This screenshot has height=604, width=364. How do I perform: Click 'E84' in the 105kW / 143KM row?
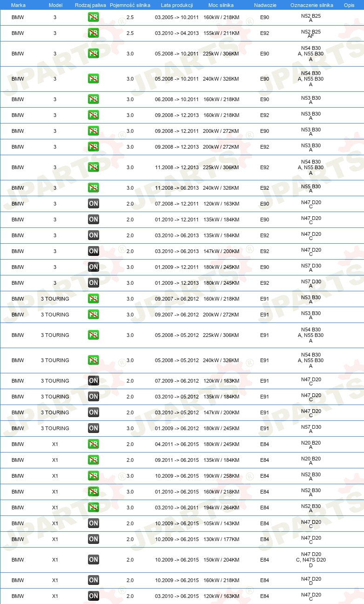coord(264,523)
